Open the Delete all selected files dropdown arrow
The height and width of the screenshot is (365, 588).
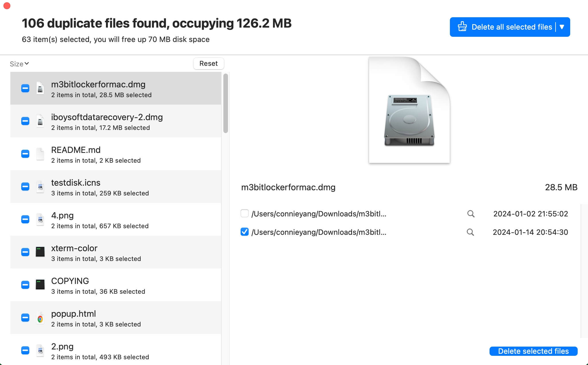562,27
